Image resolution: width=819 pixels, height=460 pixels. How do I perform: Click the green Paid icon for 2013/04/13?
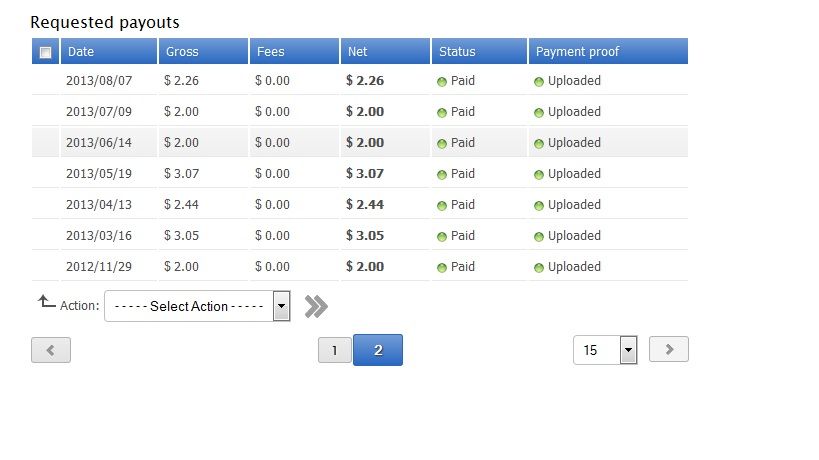click(x=442, y=206)
